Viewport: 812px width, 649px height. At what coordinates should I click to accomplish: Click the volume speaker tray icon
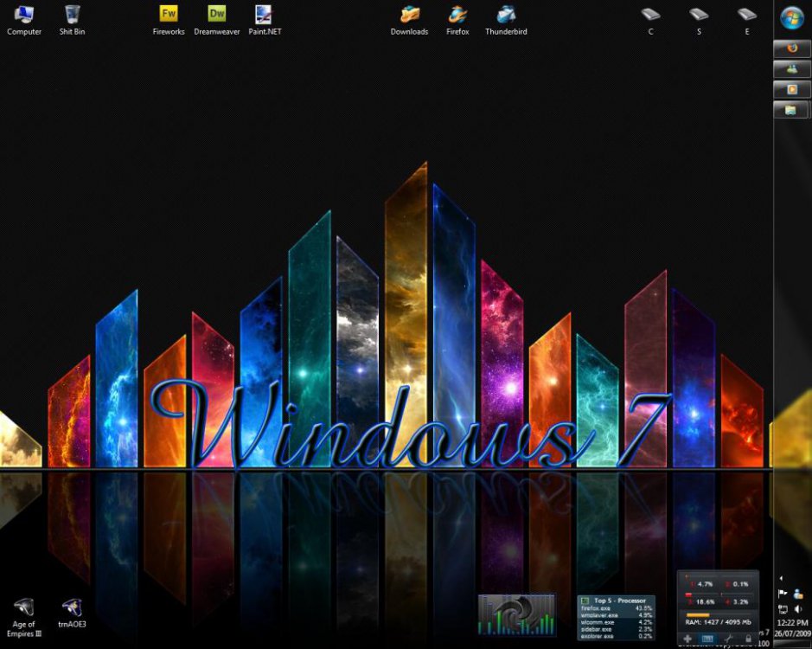tap(798, 609)
